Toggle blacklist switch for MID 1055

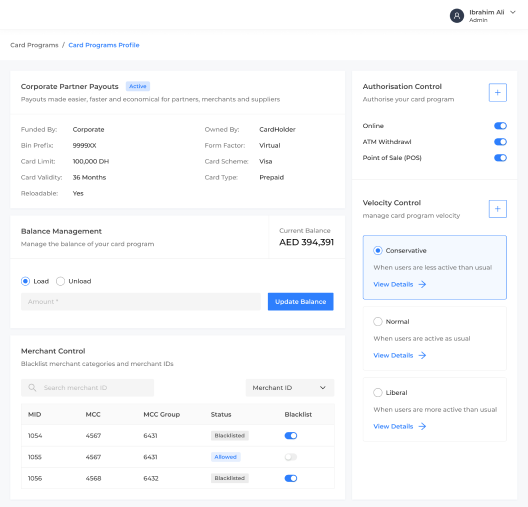click(291, 457)
